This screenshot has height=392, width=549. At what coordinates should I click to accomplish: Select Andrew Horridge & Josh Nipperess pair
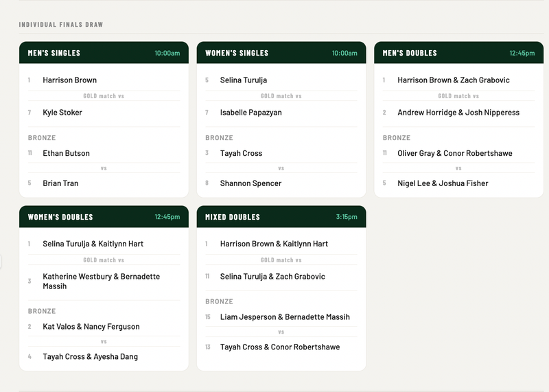(x=458, y=113)
